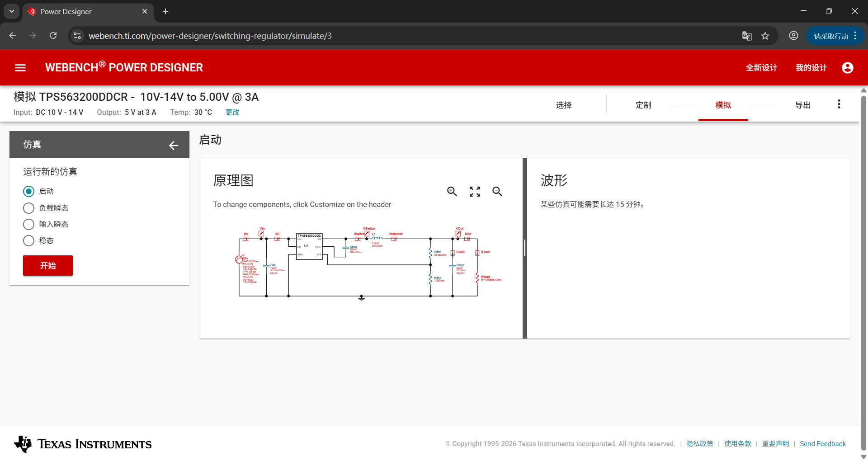The height and width of the screenshot is (461, 868).
Task: Click the Texas Instruments logo
Action: tap(83, 444)
